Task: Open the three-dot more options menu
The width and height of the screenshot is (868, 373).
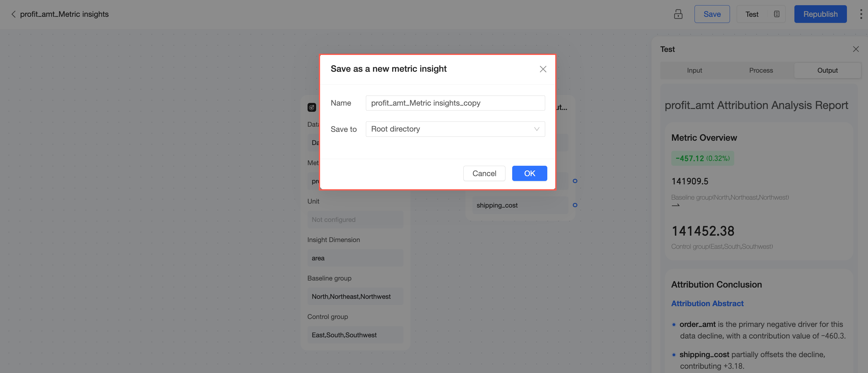Action: click(x=861, y=14)
